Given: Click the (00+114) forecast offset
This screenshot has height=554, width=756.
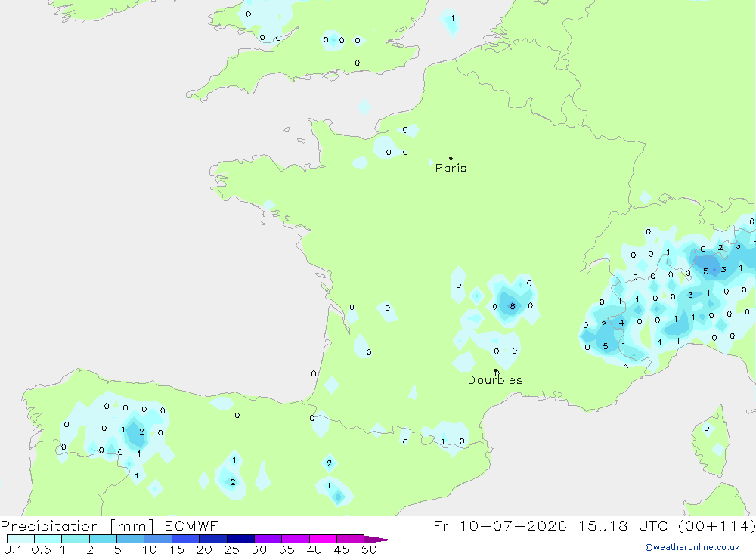Looking at the screenshot, I should (717, 526).
